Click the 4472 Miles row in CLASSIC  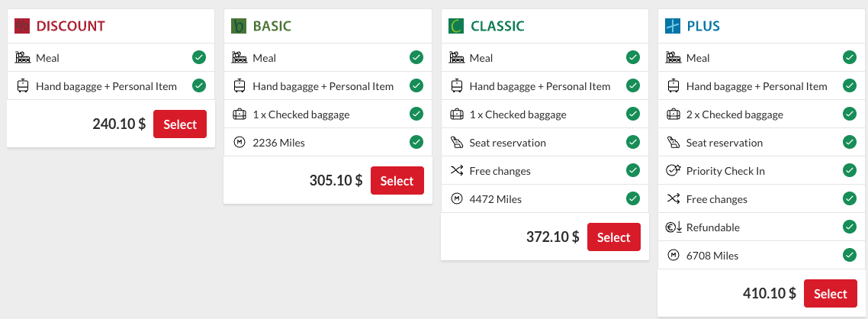545,199
